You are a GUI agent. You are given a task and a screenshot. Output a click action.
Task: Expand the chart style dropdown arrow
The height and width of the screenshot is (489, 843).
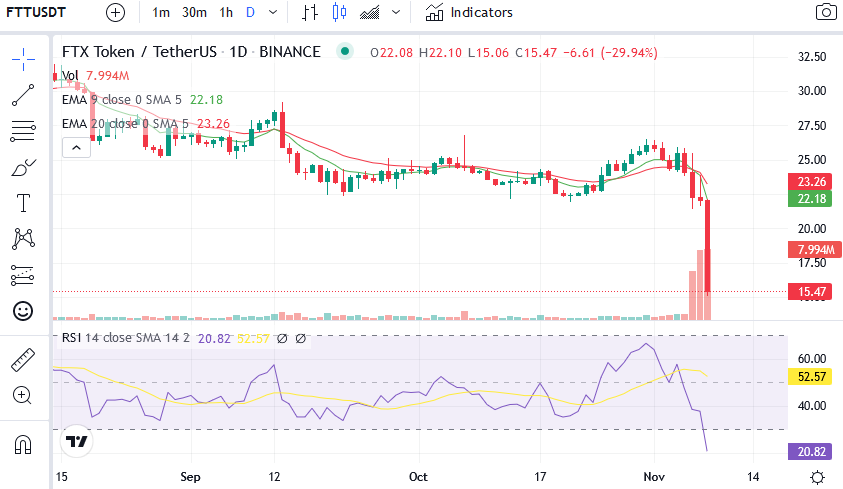point(396,12)
